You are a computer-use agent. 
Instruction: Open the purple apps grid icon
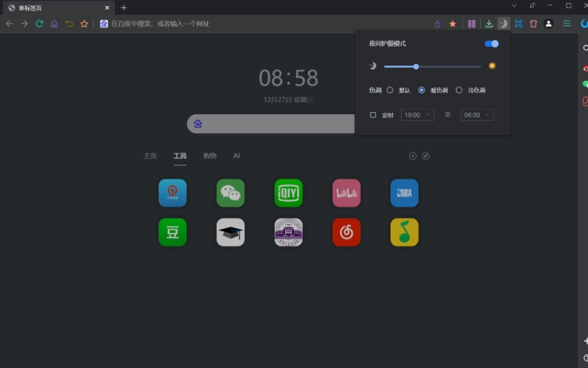point(471,24)
